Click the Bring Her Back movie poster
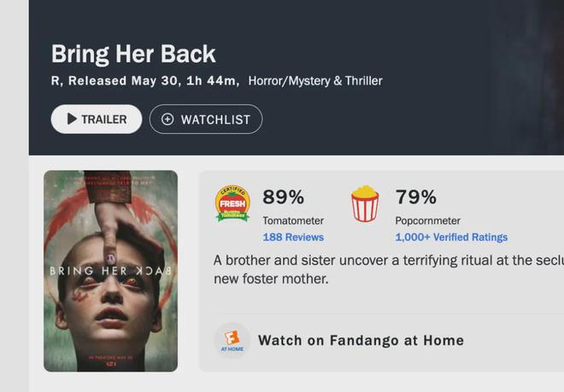Image resolution: width=564 pixels, height=392 pixels. 111,271
